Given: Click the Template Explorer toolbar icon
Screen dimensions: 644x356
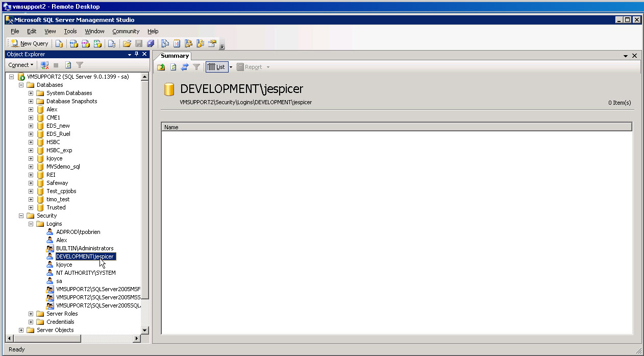Looking at the screenshot, I should click(201, 43).
